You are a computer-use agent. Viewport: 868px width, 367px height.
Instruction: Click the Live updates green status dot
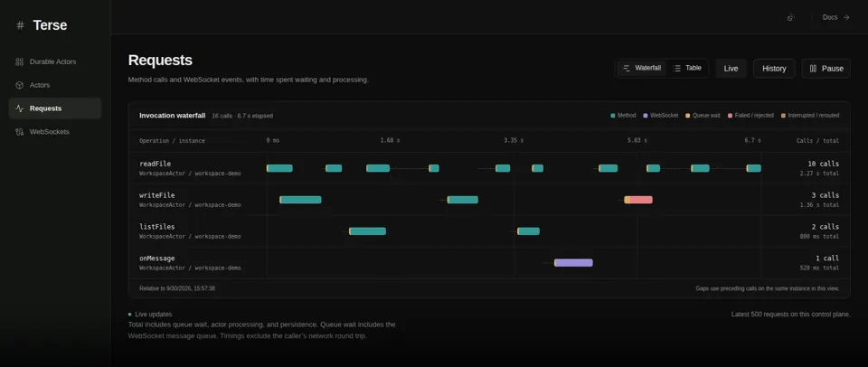pos(130,315)
